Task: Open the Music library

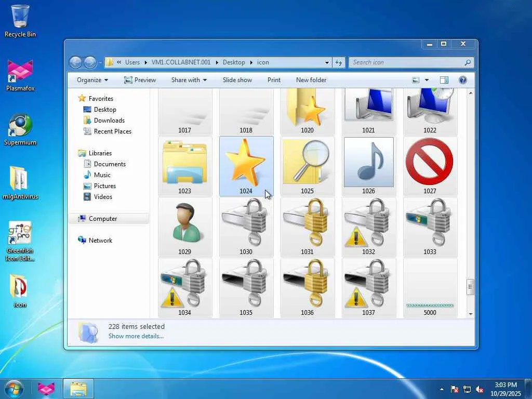Action: click(x=102, y=175)
